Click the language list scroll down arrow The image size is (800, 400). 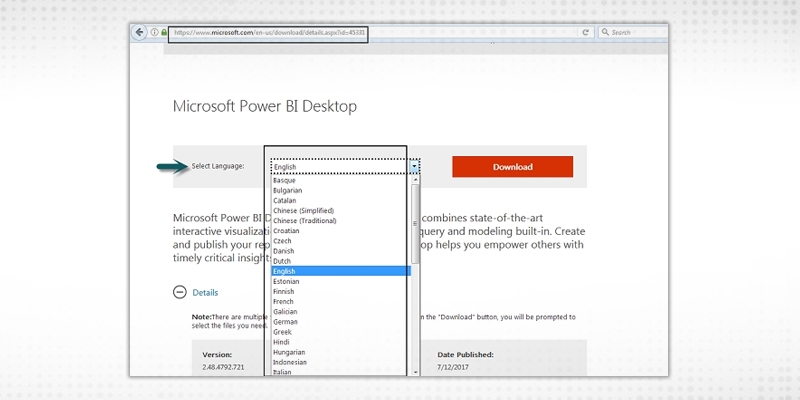(x=415, y=372)
